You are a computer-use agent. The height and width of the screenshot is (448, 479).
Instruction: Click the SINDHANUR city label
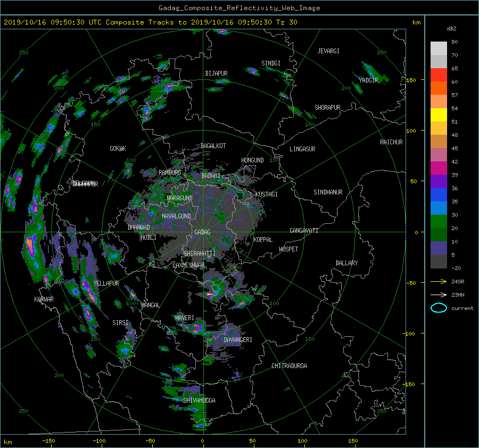pyautogui.click(x=328, y=192)
